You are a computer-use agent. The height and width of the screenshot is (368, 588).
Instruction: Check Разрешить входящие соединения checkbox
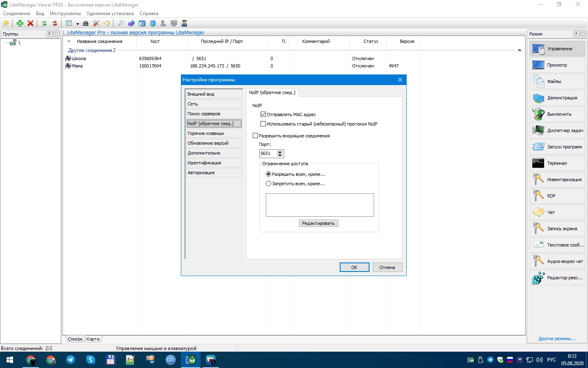[x=255, y=136]
